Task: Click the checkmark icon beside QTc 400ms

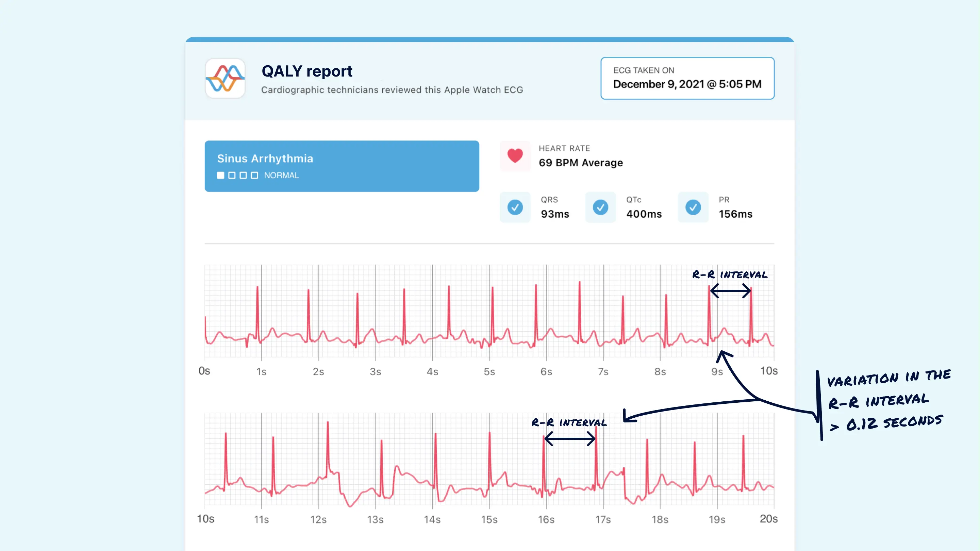Action: pyautogui.click(x=600, y=207)
